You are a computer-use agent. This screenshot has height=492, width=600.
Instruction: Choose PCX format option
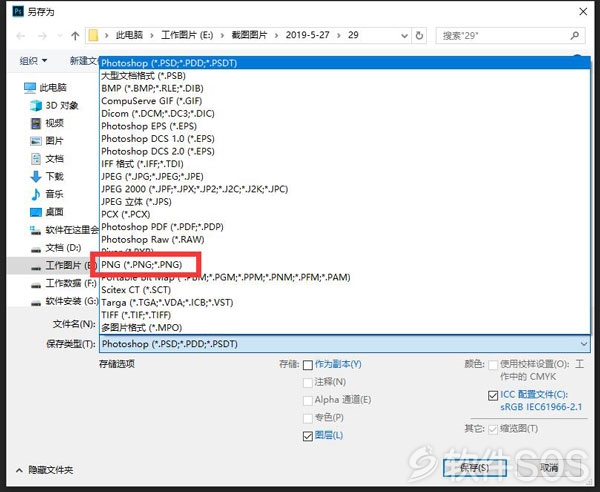(345, 214)
